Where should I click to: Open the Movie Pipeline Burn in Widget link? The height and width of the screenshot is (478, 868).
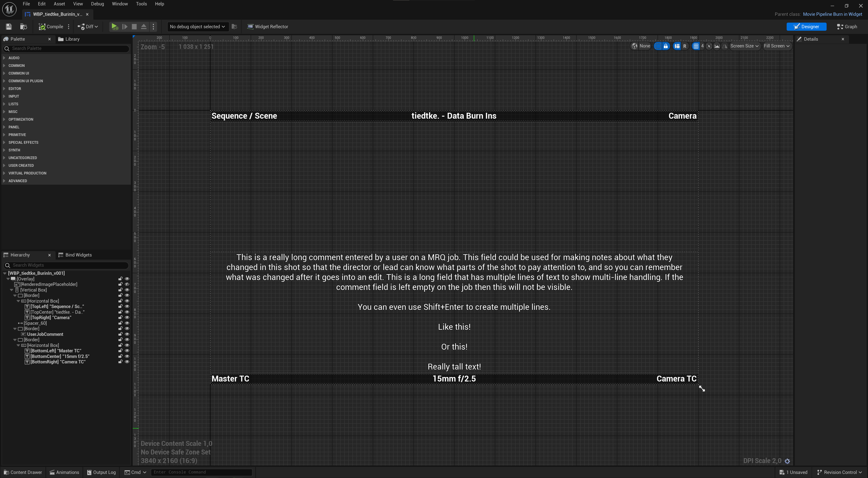click(832, 14)
